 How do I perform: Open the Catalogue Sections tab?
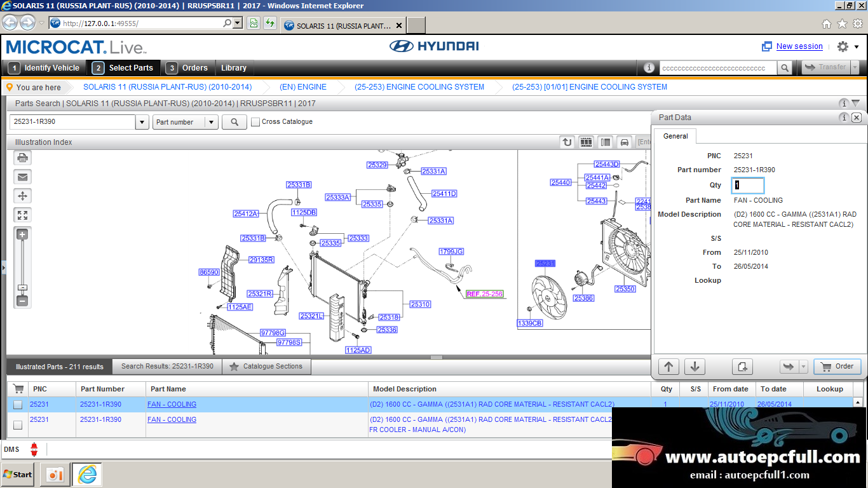(x=267, y=367)
